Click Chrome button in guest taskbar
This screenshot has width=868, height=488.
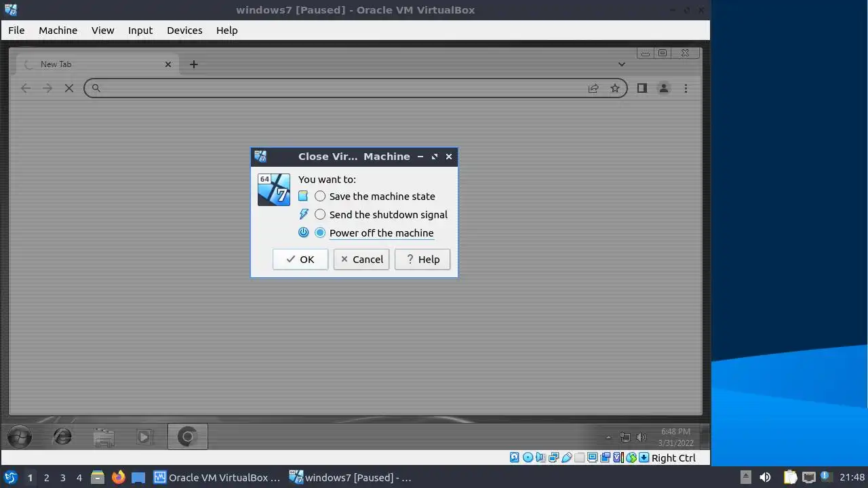point(187,437)
